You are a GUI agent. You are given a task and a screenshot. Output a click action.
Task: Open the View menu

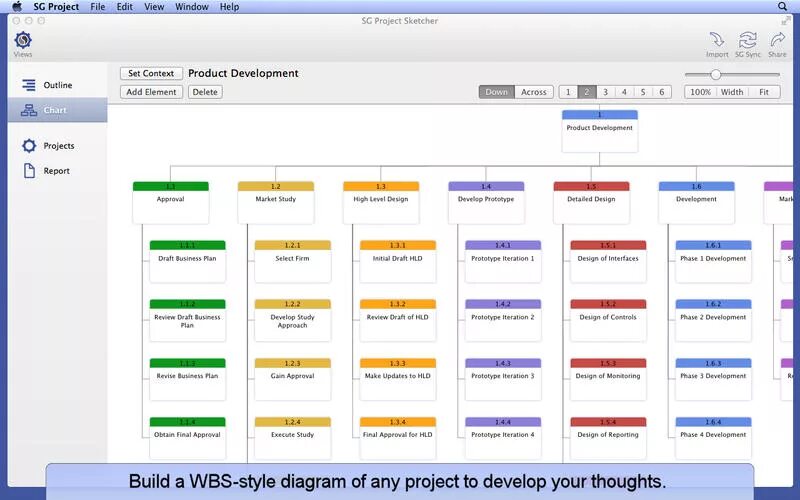[154, 7]
